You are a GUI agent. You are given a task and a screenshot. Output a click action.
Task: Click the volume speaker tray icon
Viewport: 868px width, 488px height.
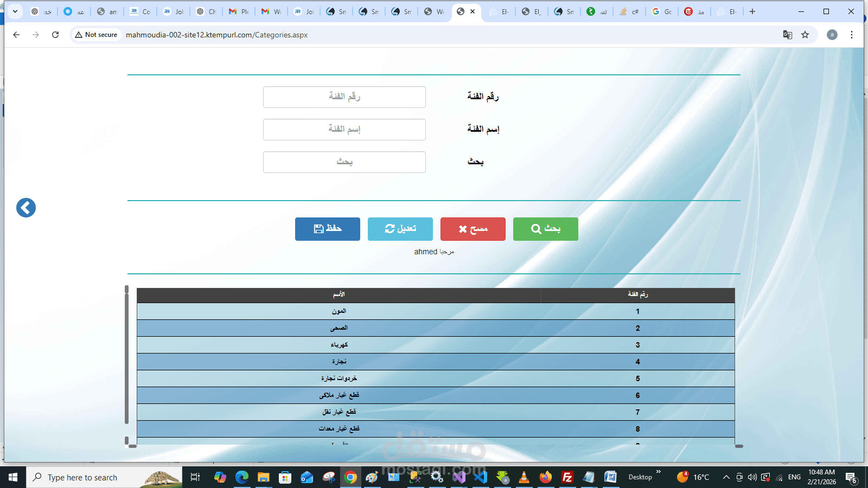752,477
